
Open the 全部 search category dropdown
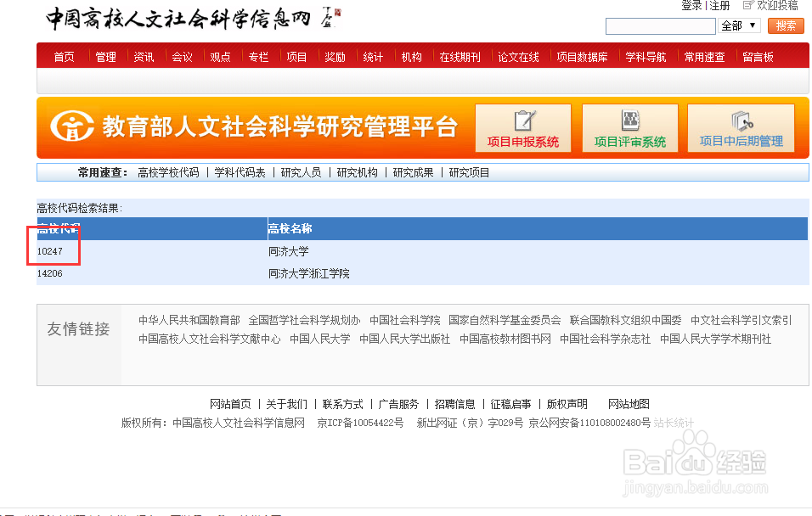coord(738,25)
